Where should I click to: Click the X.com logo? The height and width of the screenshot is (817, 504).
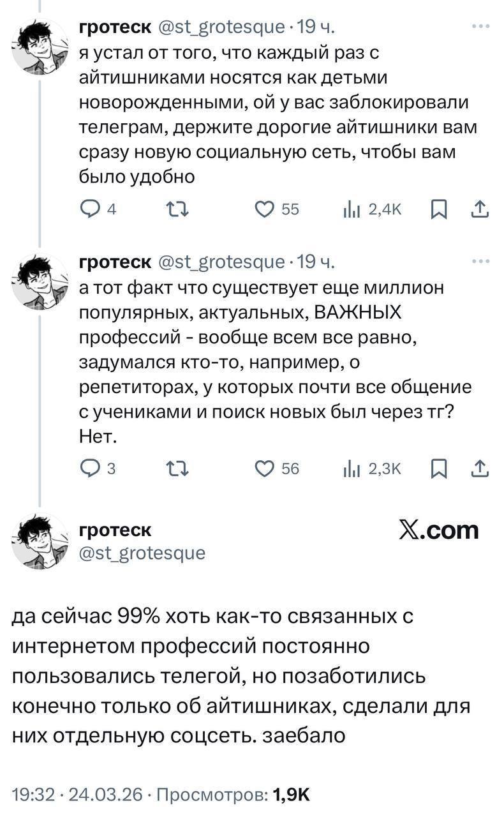(438, 530)
